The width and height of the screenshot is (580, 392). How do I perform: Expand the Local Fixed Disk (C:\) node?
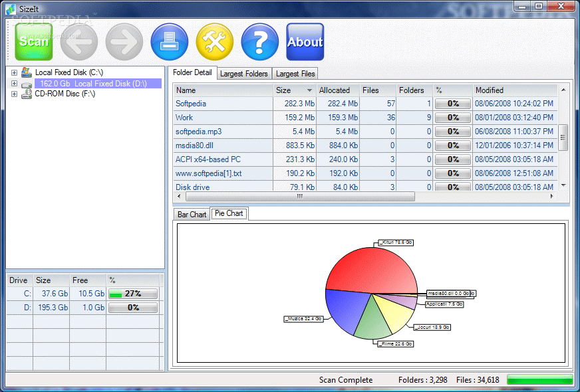point(14,73)
